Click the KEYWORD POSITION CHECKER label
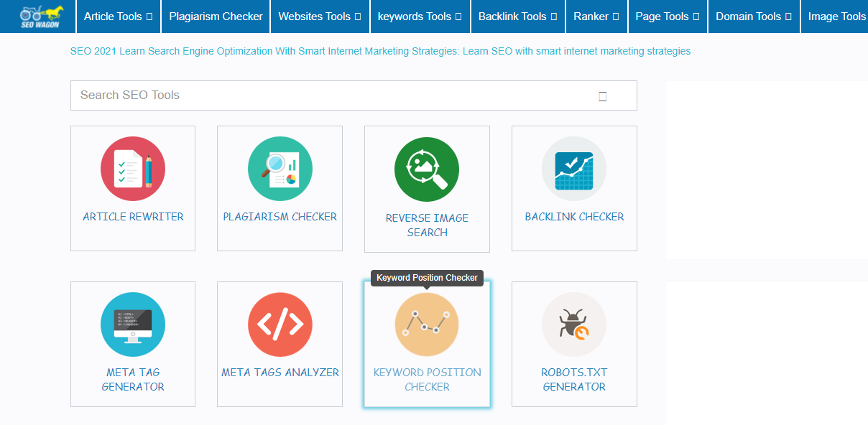Screen dimensions: 868x425 (427, 379)
